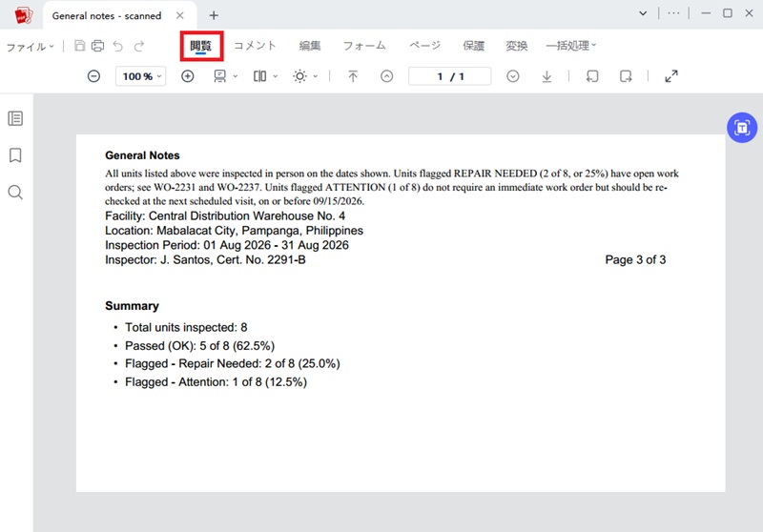Click the brightness/theme sun icon

pos(299,76)
